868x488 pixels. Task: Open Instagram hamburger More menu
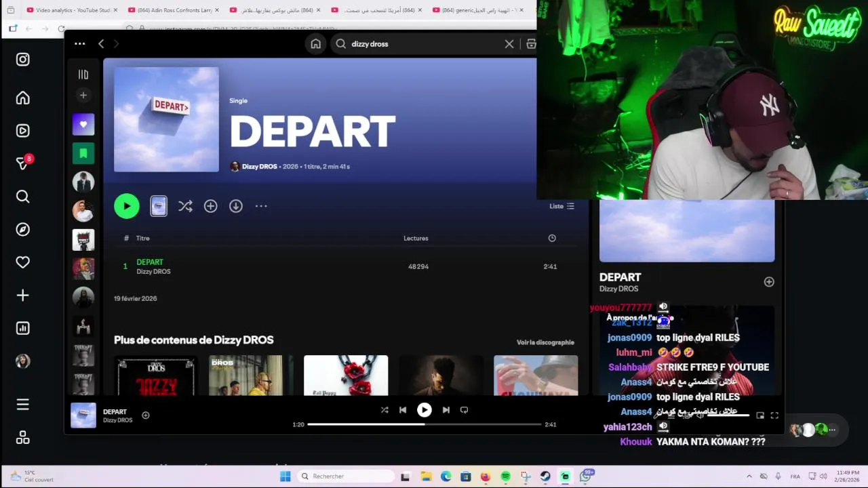22,405
